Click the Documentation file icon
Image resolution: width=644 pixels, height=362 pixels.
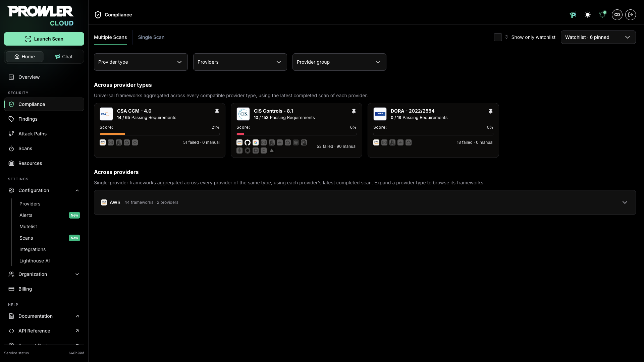[x=11, y=316]
